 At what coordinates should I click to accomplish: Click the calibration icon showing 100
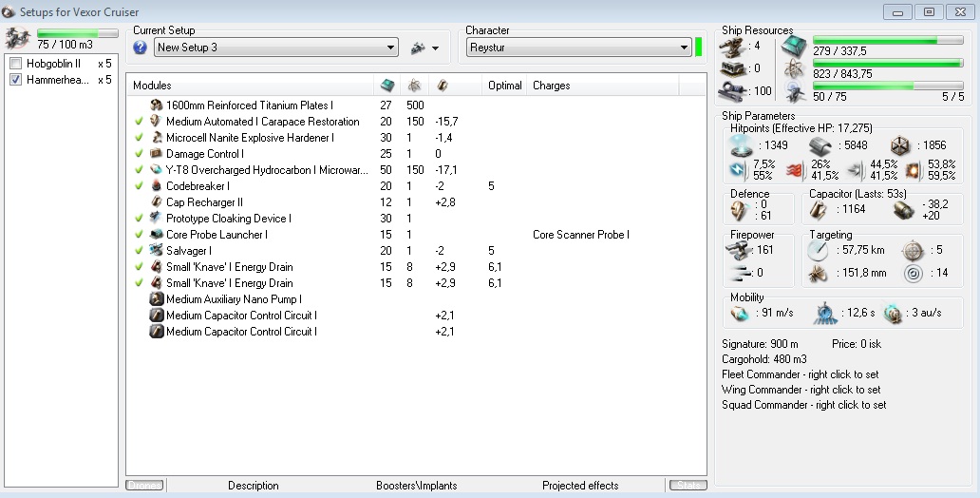coord(732,91)
